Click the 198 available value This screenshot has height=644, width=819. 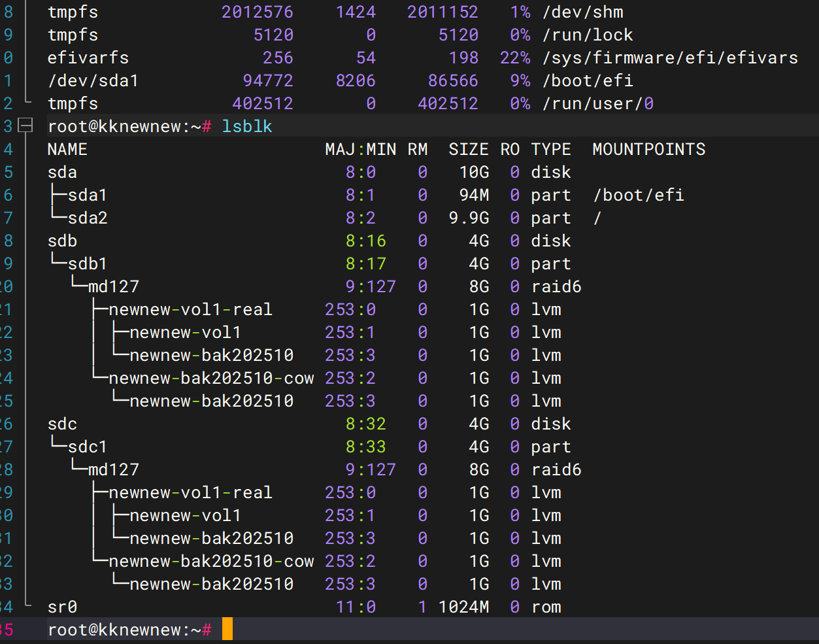pyautogui.click(x=463, y=58)
